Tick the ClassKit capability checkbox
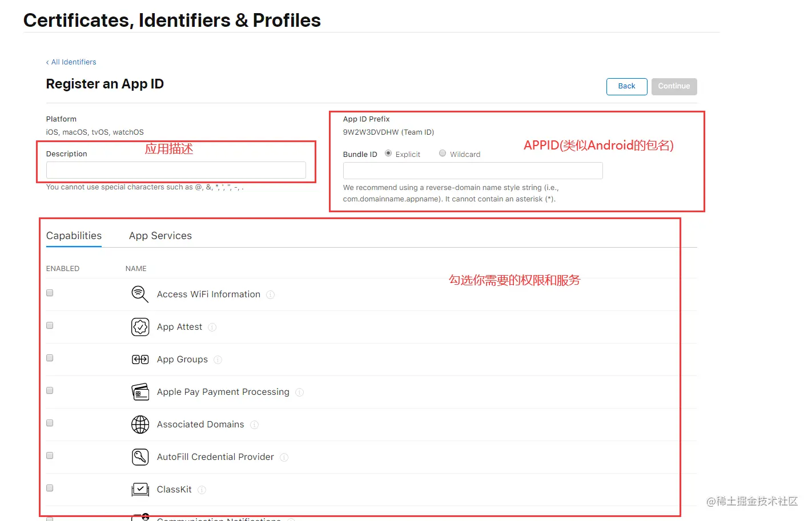This screenshot has height=521, width=812. tap(50, 488)
